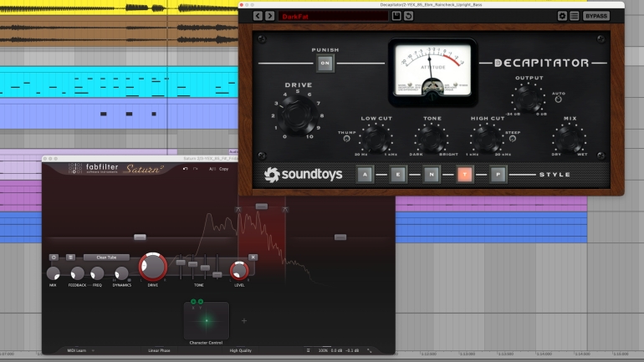The width and height of the screenshot is (644, 362).
Task: Open the Clean Tube style dropdown
Action: point(106,257)
